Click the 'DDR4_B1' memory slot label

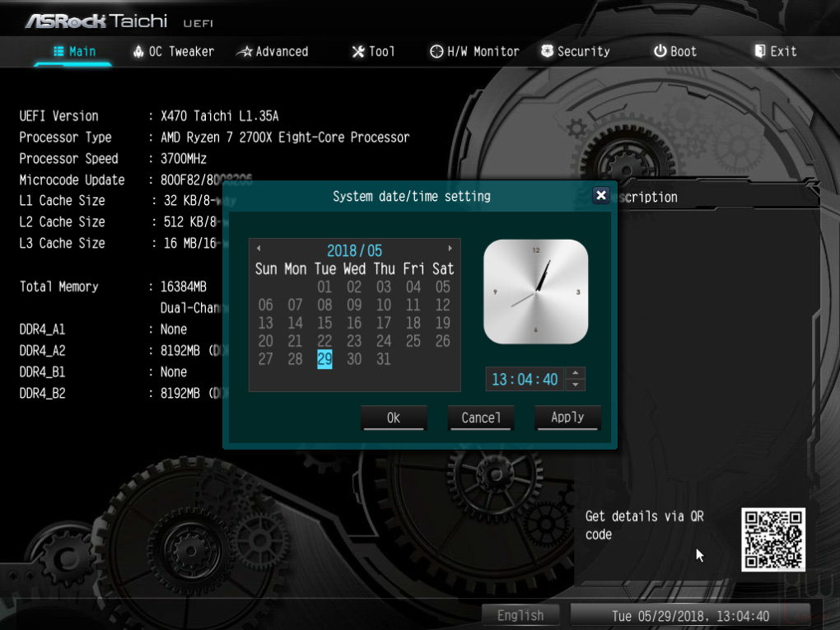[x=42, y=372]
